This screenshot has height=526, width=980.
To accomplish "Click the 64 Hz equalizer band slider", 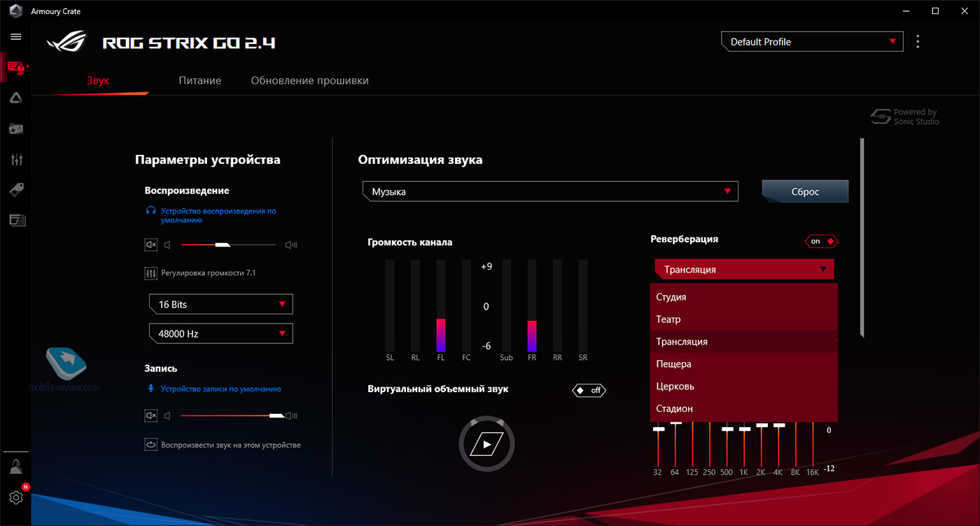I will (675, 443).
